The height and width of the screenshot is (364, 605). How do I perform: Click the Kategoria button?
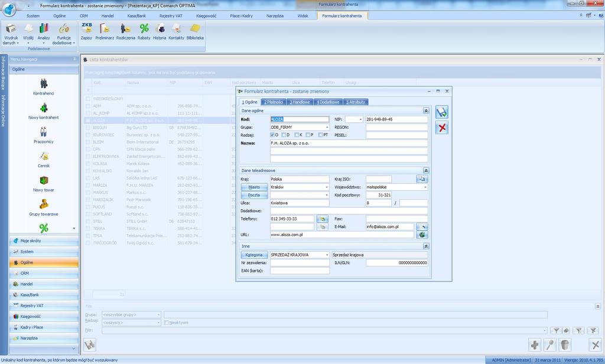[x=254, y=255]
